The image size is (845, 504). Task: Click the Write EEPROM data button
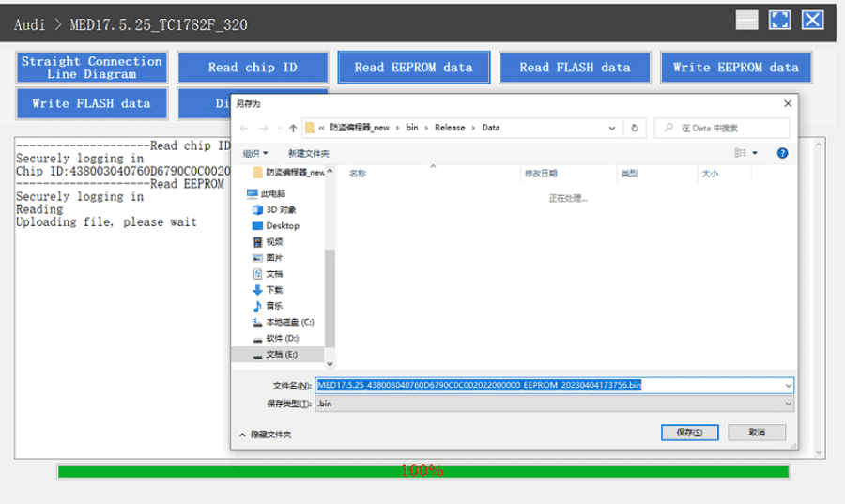tap(736, 68)
